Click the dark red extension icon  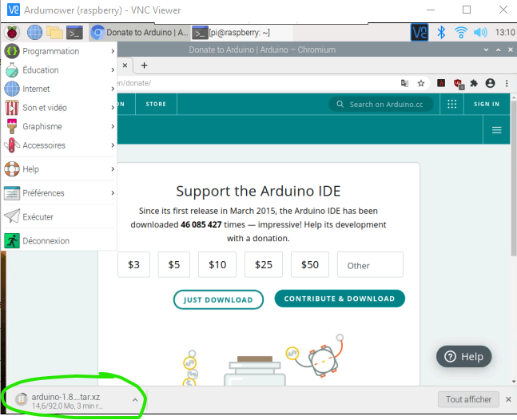coord(441,83)
